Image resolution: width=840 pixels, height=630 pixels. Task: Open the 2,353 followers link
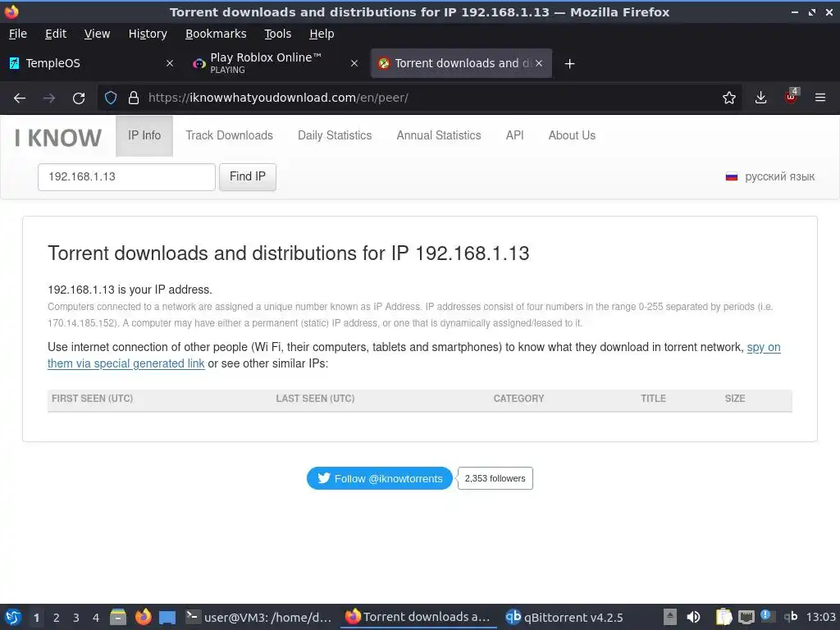click(x=495, y=478)
